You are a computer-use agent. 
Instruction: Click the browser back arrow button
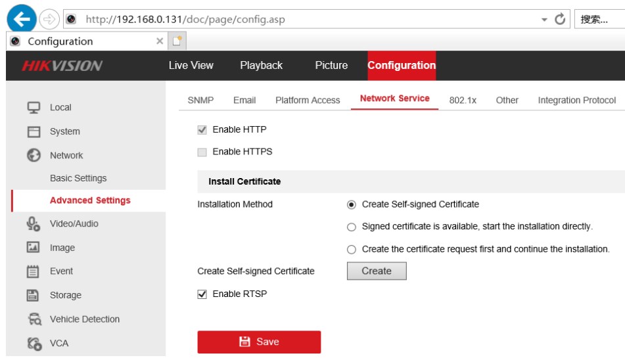(23, 19)
